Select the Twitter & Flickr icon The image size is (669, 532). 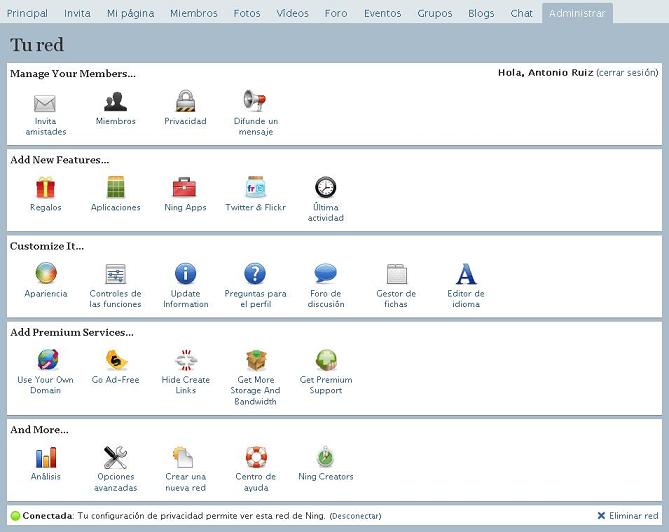tap(255, 188)
